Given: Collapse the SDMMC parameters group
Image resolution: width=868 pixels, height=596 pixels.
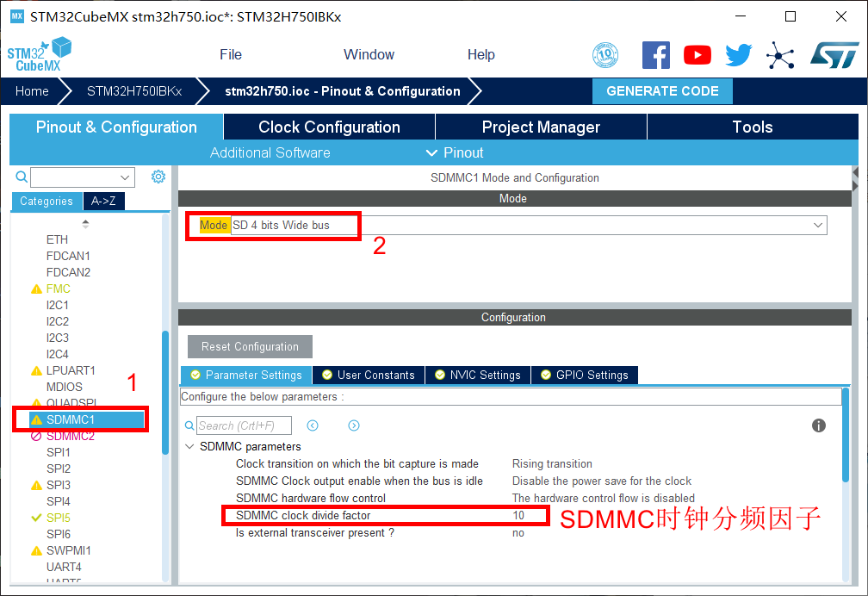Looking at the screenshot, I should point(190,447).
